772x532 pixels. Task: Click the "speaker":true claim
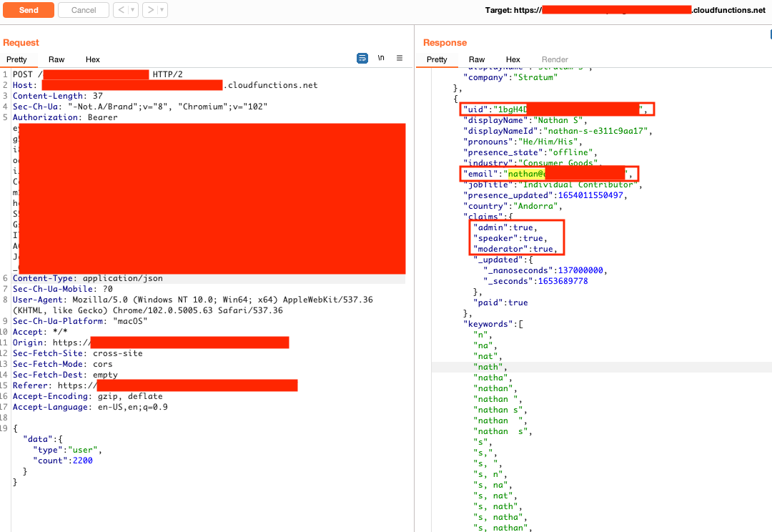pyautogui.click(x=510, y=238)
